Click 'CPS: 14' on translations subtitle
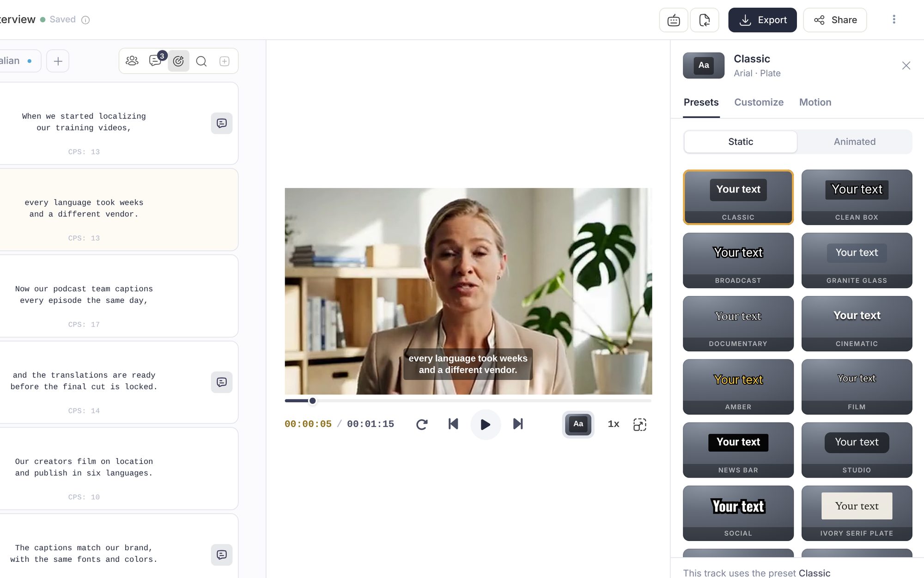 (84, 411)
